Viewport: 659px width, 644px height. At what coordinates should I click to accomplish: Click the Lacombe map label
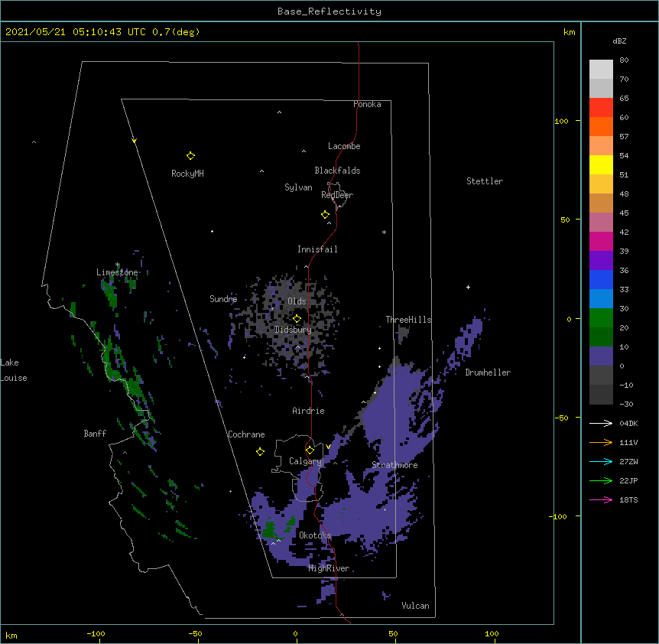pyautogui.click(x=344, y=146)
